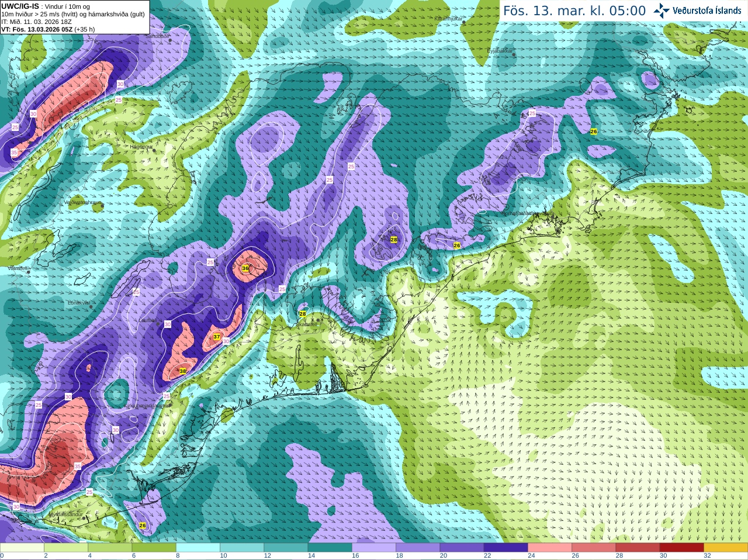Screen dimensions: 748x560
Task: Click the yellow 37 peak gust marker
Action: pyautogui.click(x=217, y=337)
